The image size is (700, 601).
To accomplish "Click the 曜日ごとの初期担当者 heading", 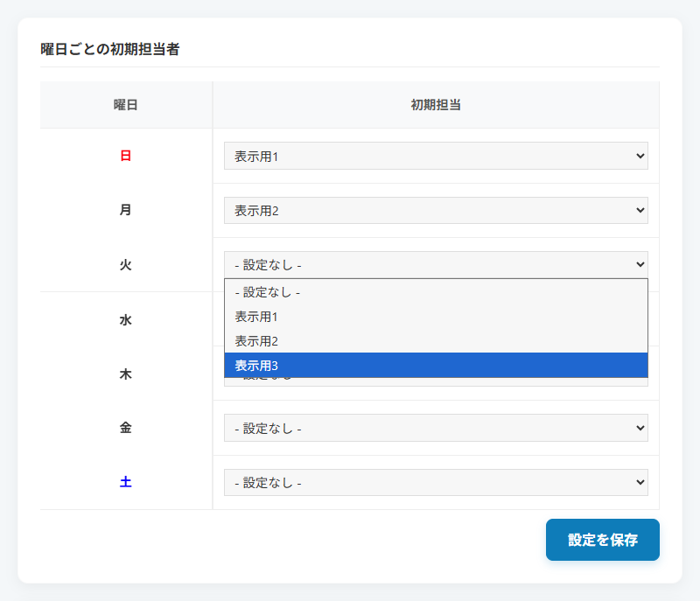I will click(x=110, y=49).
